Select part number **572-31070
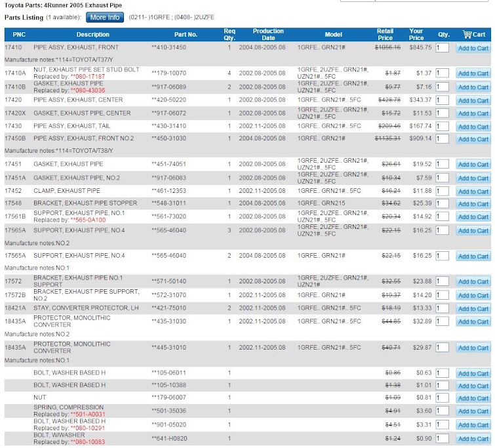This screenshot has height=448, width=495. click(x=169, y=295)
